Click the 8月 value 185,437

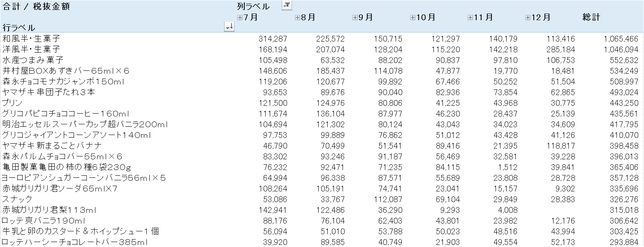coord(331,71)
